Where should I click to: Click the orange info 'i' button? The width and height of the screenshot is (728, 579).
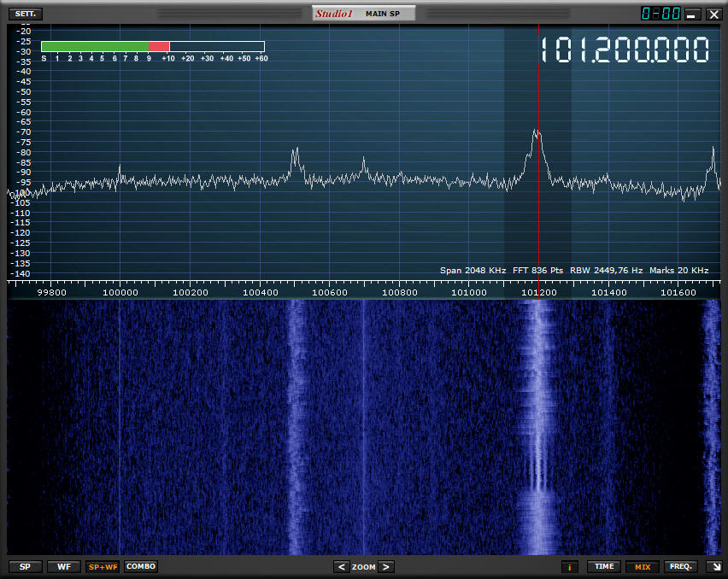coord(570,567)
